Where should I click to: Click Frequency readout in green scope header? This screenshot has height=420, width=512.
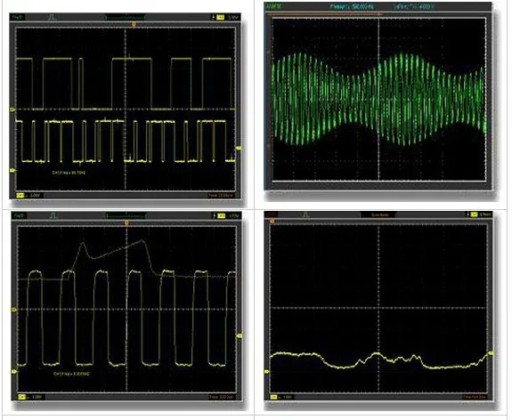(x=353, y=6)
